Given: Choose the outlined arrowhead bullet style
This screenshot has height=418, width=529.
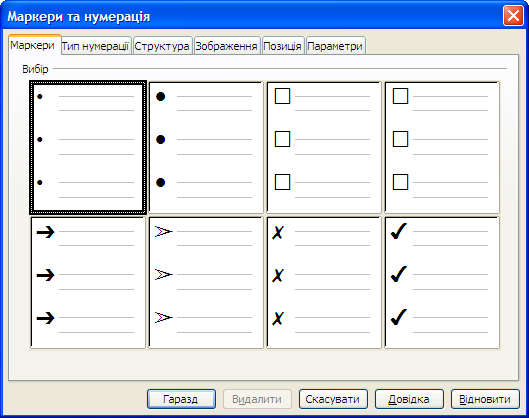Looking at the screenshot, I should 206,282.
